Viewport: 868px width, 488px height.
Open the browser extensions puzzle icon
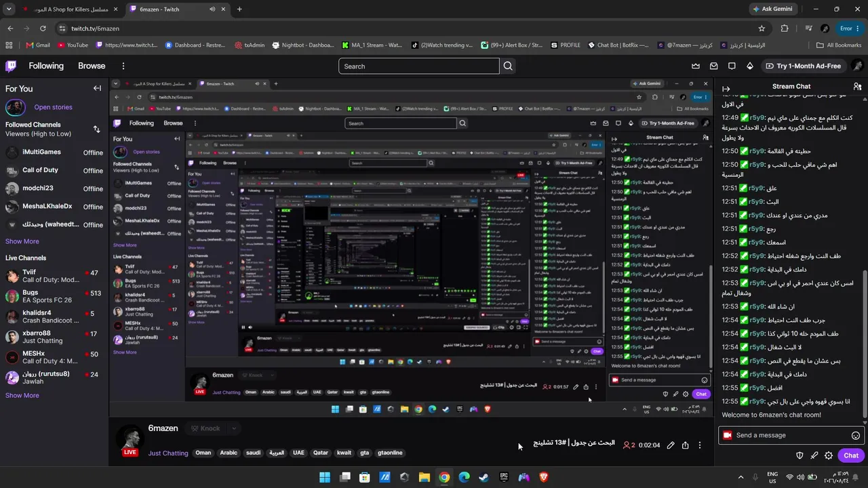(x=785, y=28)
